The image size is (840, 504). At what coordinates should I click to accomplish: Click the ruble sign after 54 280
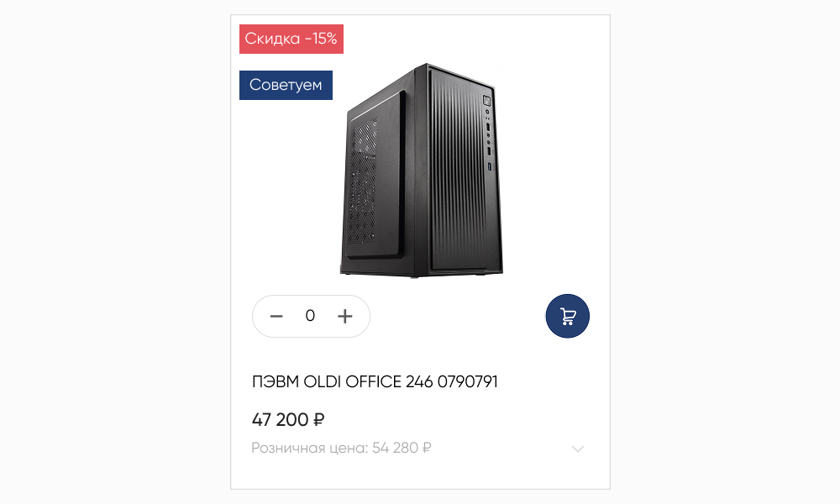(427, 448)
